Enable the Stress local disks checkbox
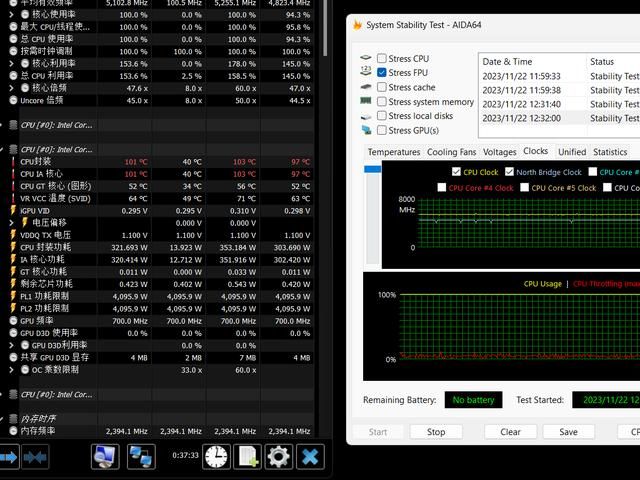The image size is (640, 480). (x=382, y=116)
